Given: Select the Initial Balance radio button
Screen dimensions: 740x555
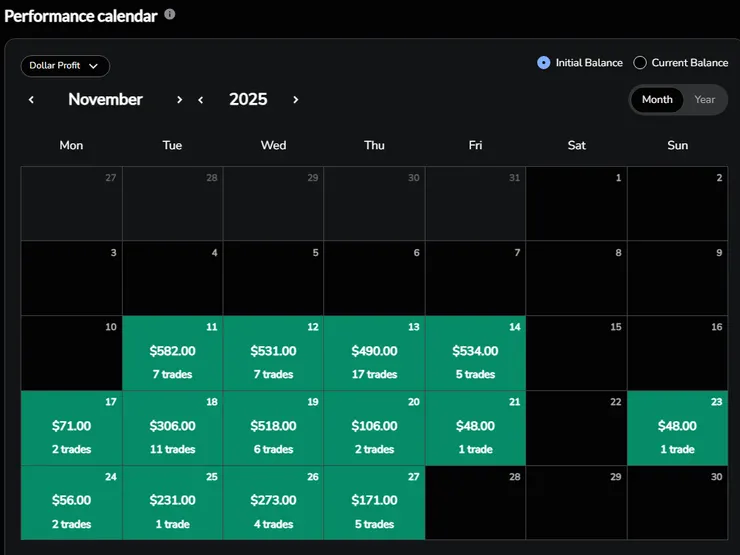Looking at the screenshot, I should pyautogui.click(x=544, y=62).
